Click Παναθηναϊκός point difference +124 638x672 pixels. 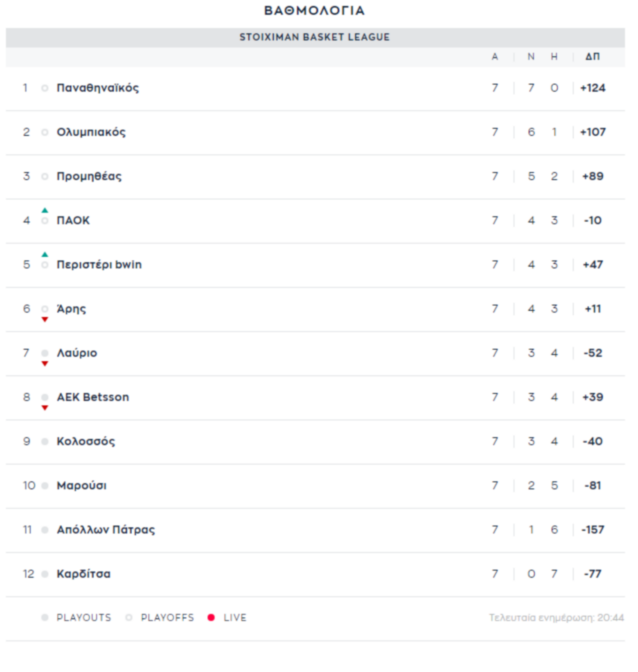click(x=593, y=88)
